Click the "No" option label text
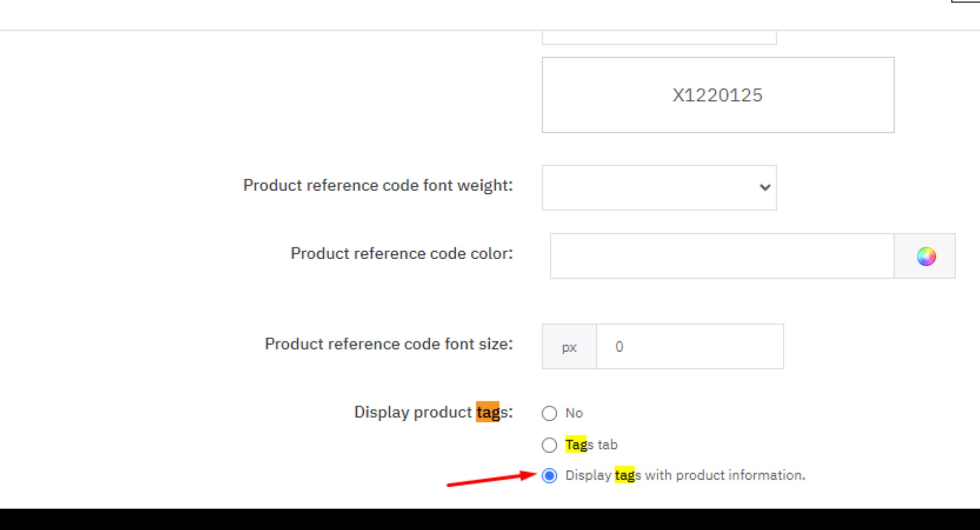The width and height of the screenshot is (980, 530). (574, 413)
